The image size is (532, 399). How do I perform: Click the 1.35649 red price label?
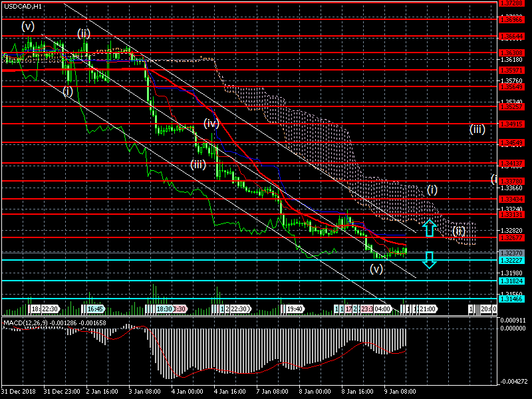511,87
